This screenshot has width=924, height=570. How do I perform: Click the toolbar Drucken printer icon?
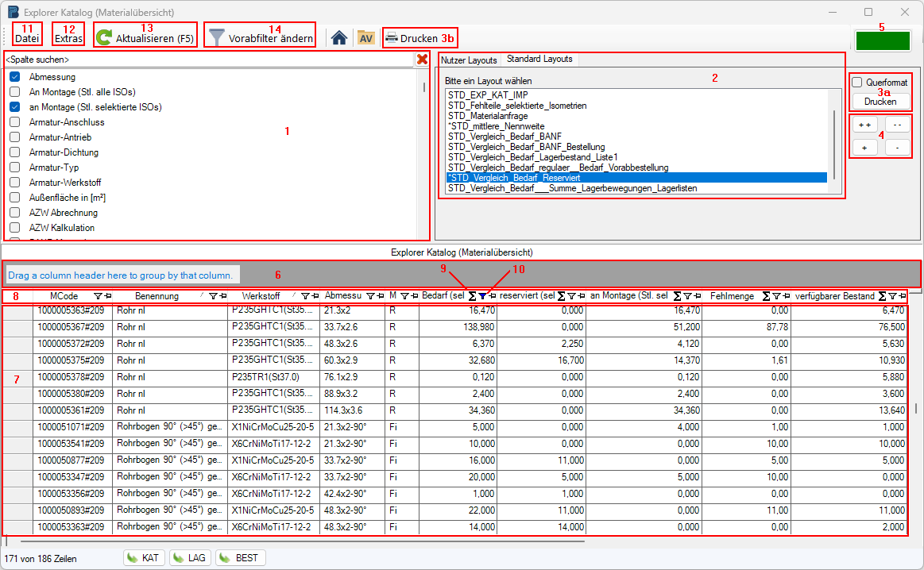(392, 37)
